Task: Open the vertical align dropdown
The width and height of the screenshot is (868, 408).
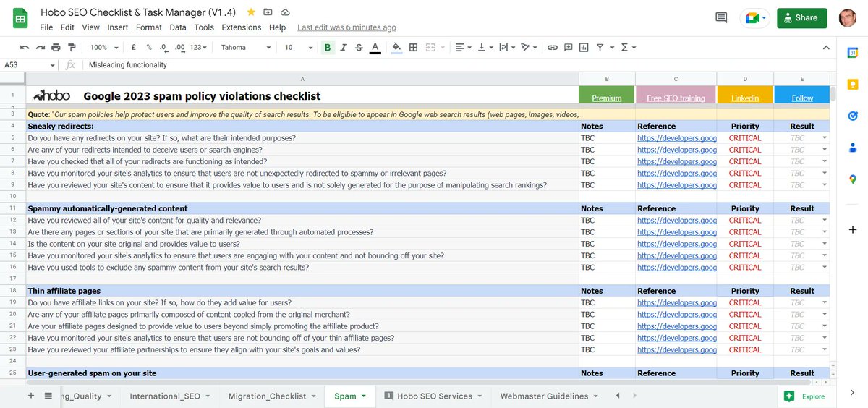Action: point(485,48)
